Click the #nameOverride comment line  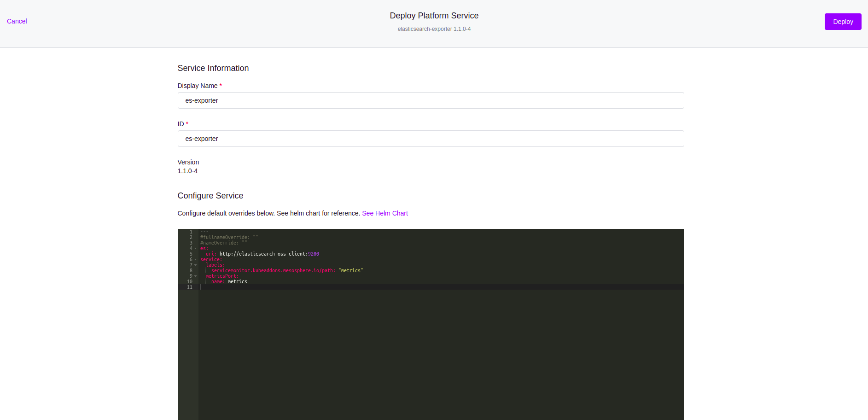tap(224, 243)
